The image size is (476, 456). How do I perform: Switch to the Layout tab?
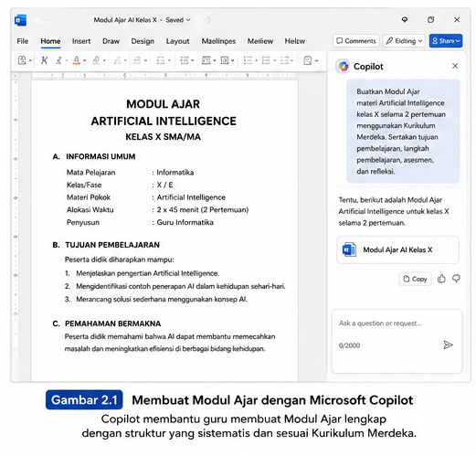point(177,41)
